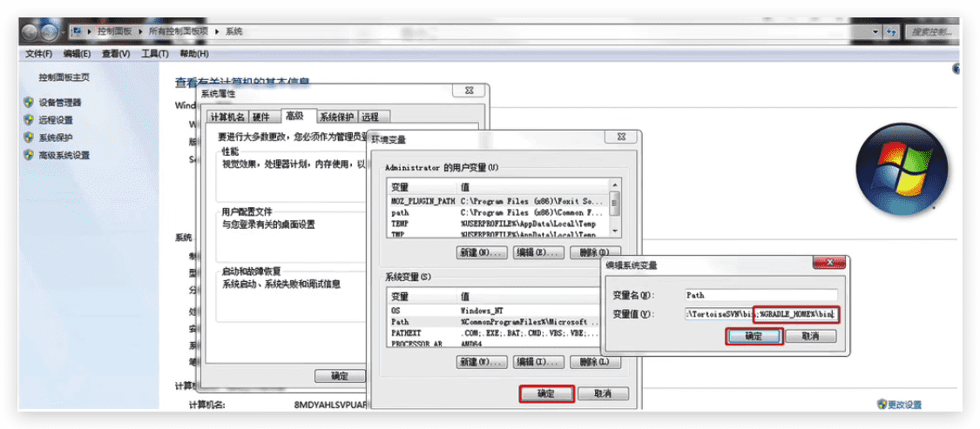The width and height of the screenshot is (980, 429).
Task: Switch to the 计算机名 tab
Action: pyautogui.click(x=227, y=117)
